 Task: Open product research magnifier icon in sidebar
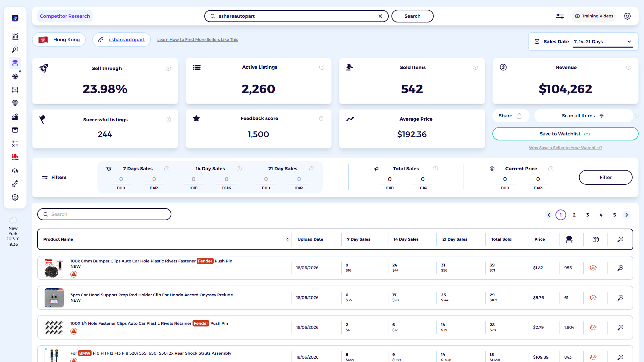pos(15,50)
